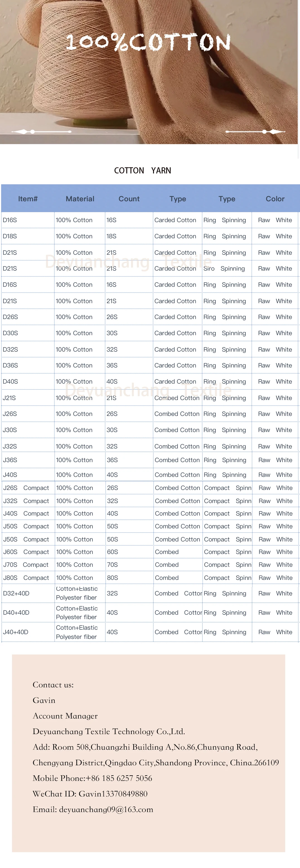This screenshot has width=300, height=868.
Task: Click the J80S Compact item cell
Action: coord(26,578)
